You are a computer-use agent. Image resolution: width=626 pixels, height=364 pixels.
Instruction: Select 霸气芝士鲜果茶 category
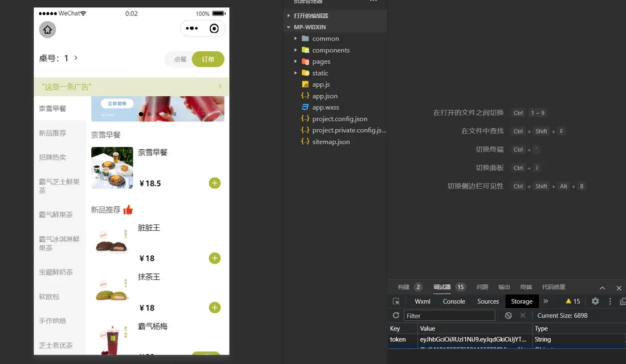pos(59,186)
